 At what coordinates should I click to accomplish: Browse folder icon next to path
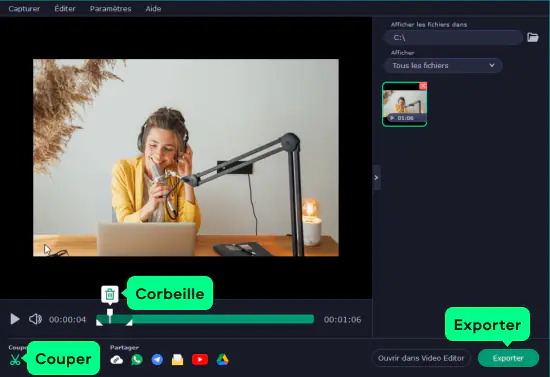[533, 37]
